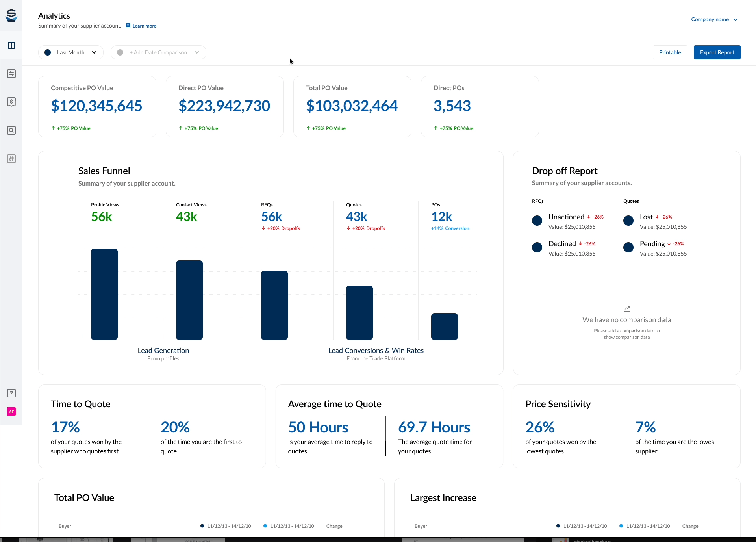Open the exchange arrows sidebar icon
This screenshot has width=756, height=542.
point(11,74)
